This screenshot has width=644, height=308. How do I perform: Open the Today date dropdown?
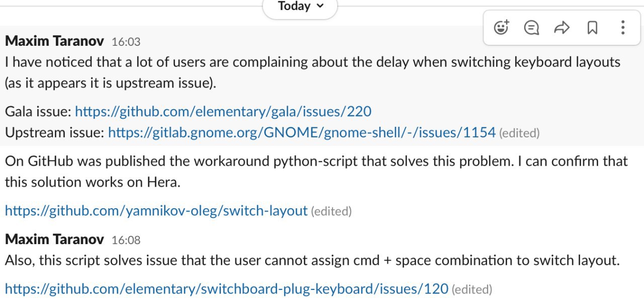coord(300,7)
